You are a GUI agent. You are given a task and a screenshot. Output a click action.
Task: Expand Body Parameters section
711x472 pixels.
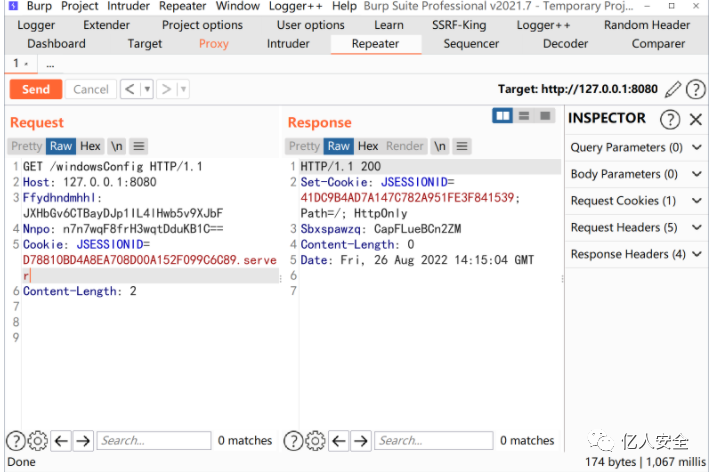pyautogui.click(x=636, y=174)
